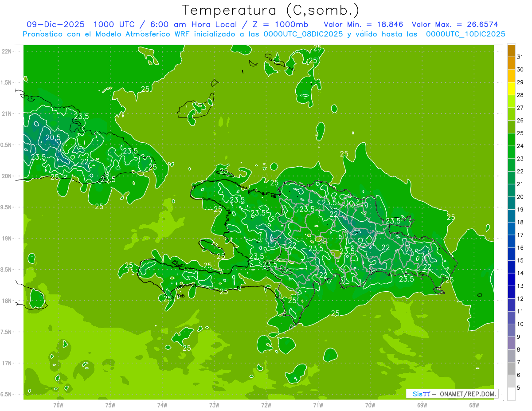The image size is (532, 411).
Task: Click the "75W" longitude axis label
Action: [x=110, y=405]
